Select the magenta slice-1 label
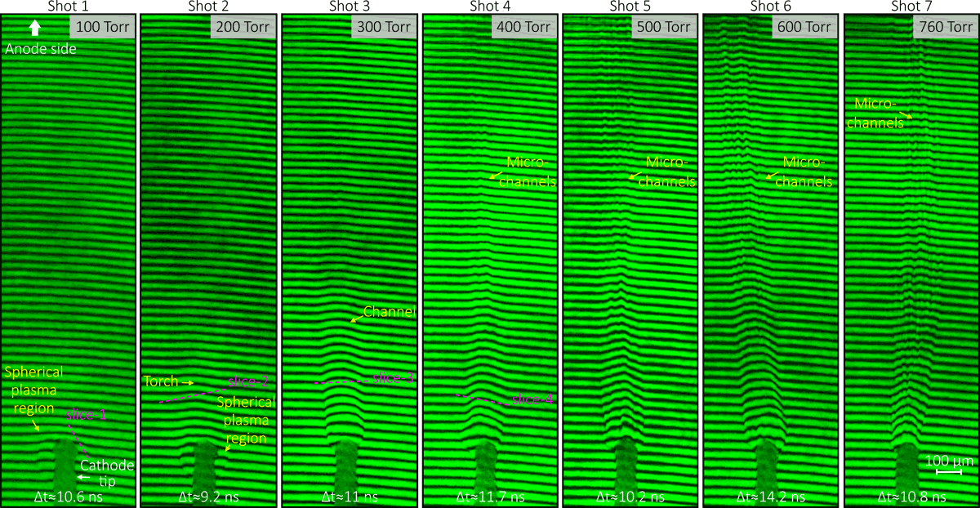 click(x=87, y=415)
